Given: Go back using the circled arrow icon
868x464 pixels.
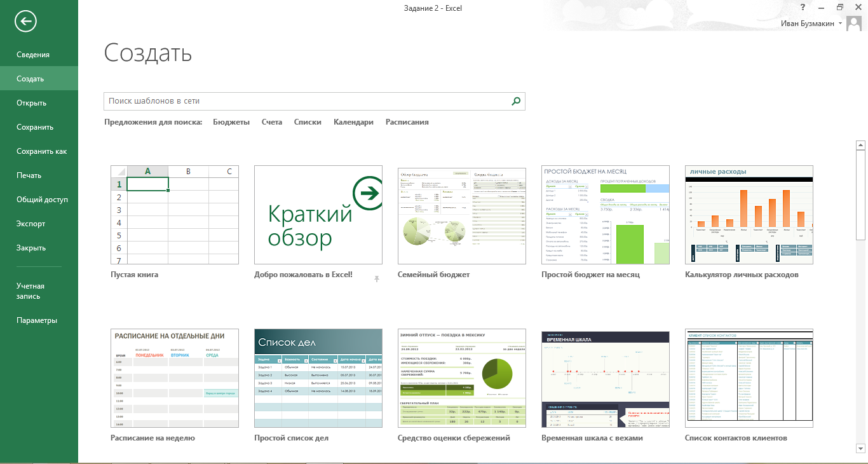Looking at the screenshot, I should click(26, 22).
